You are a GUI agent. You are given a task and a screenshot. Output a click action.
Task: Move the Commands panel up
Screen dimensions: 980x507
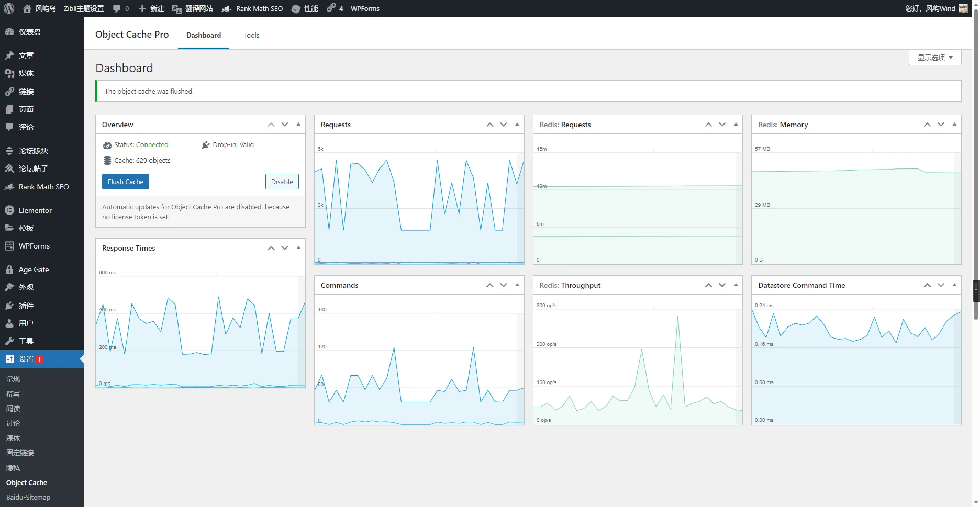pyautogui.click(x=490, y=285)
